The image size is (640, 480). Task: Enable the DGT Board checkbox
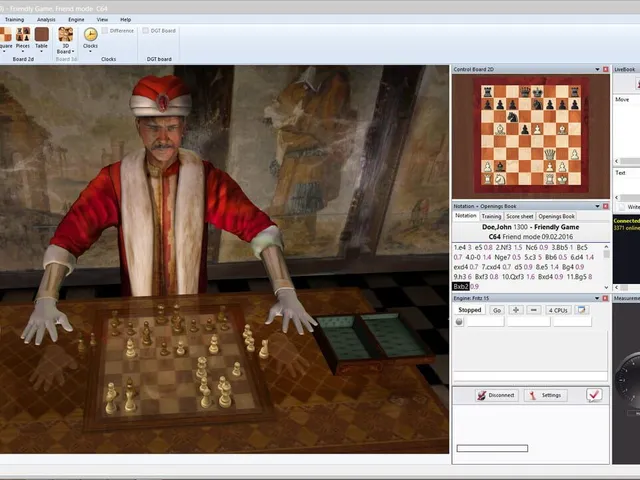(x=145, y=31)
